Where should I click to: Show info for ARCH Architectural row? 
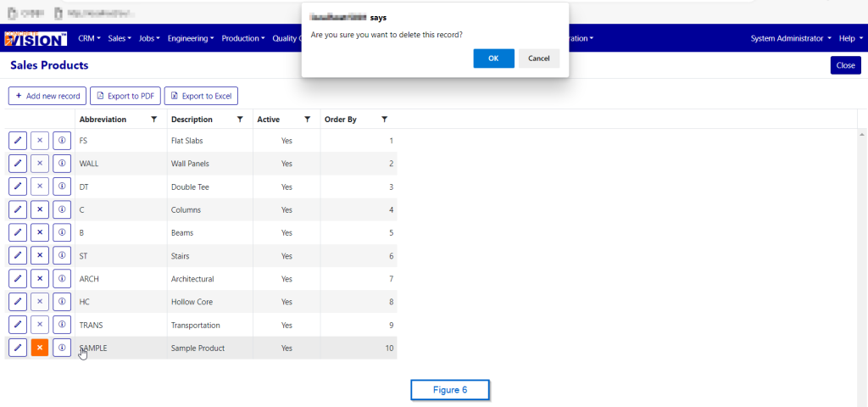coord(62,278)
